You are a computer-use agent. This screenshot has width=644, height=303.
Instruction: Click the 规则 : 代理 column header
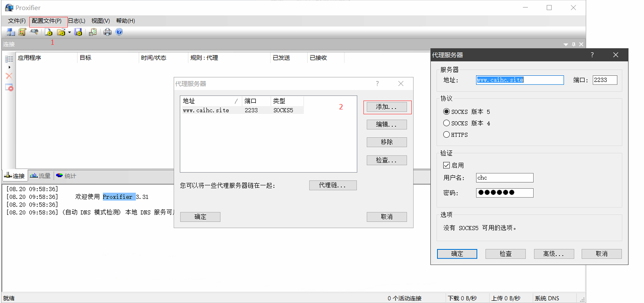229,58
